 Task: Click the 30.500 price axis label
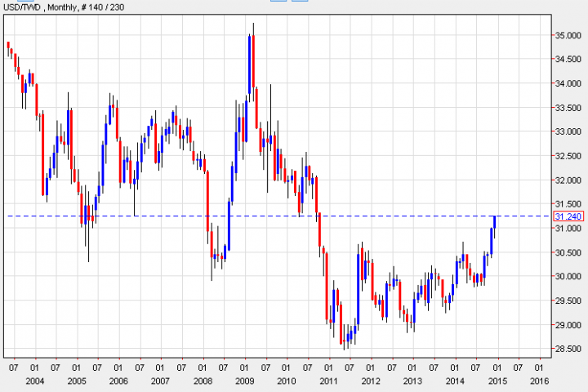(568, 252)
